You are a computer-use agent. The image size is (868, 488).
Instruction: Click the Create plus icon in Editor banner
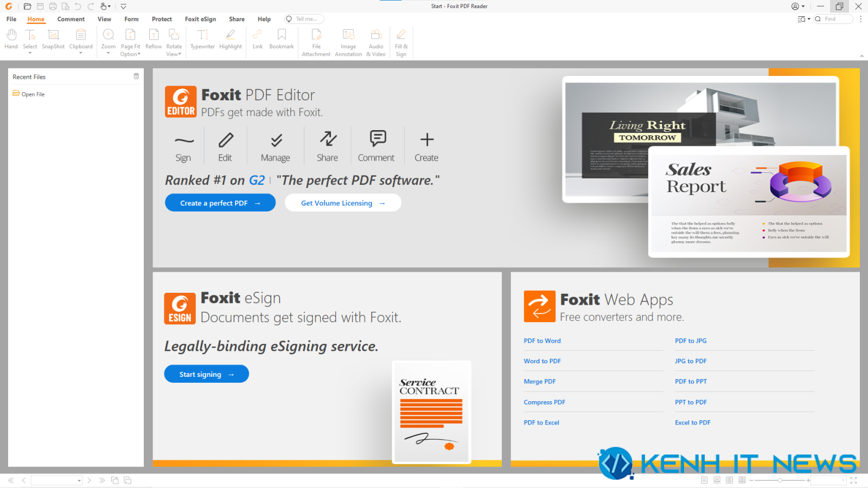(427, 139)
